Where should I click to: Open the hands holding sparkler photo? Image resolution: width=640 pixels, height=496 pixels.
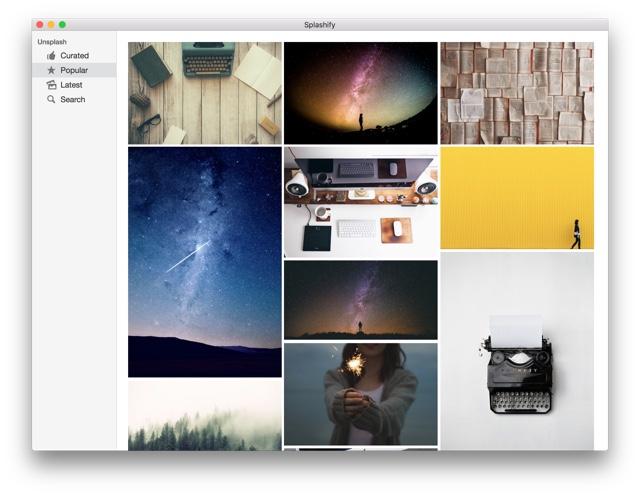click(x=360, y=393)
